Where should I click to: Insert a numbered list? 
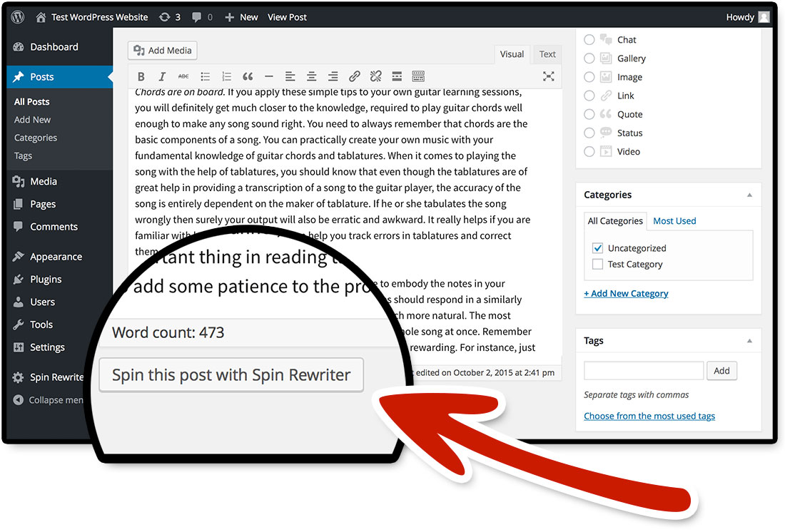[227, 76]
